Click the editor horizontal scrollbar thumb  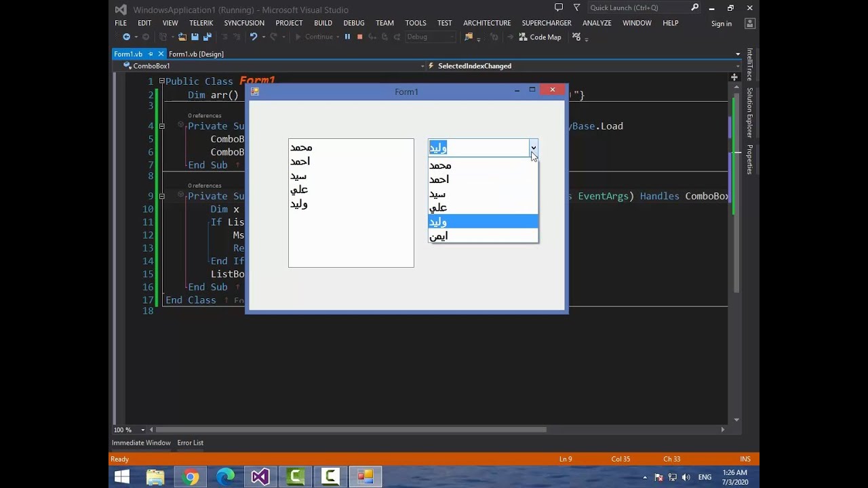coord(351,430)
